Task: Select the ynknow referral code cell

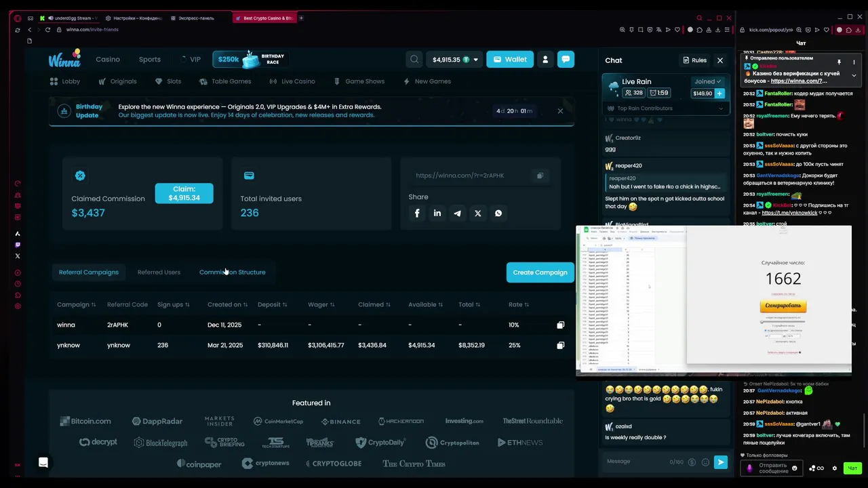Action: (119, 346)
